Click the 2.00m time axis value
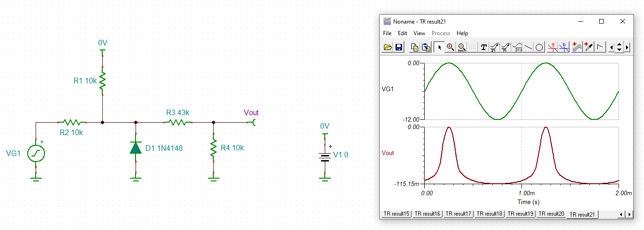The height and width of the screenshot is (230, 644). [623, 193]
